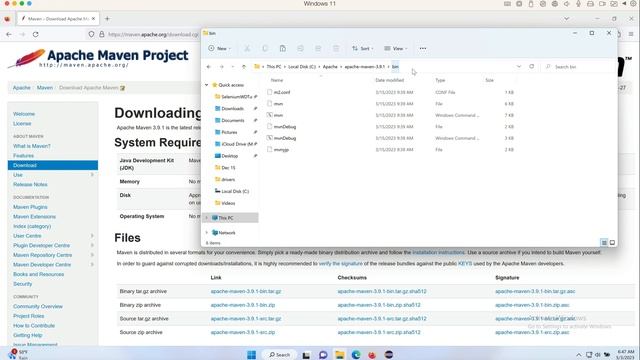Viewport: 640px width, 360px height.
Task: Expand the address bar history dropdown in Explorer
Action: (519, 67)
